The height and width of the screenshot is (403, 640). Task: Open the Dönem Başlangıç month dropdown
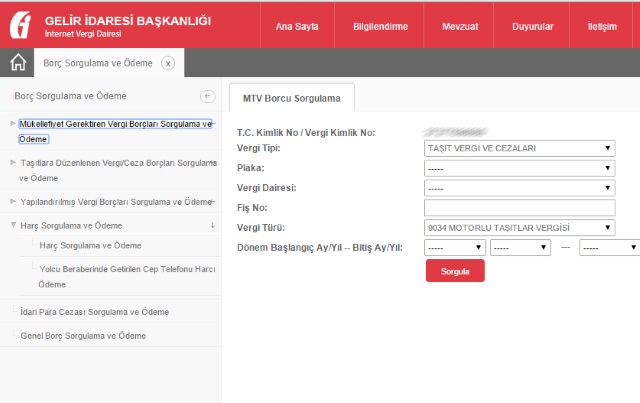(x=455, y=247)
